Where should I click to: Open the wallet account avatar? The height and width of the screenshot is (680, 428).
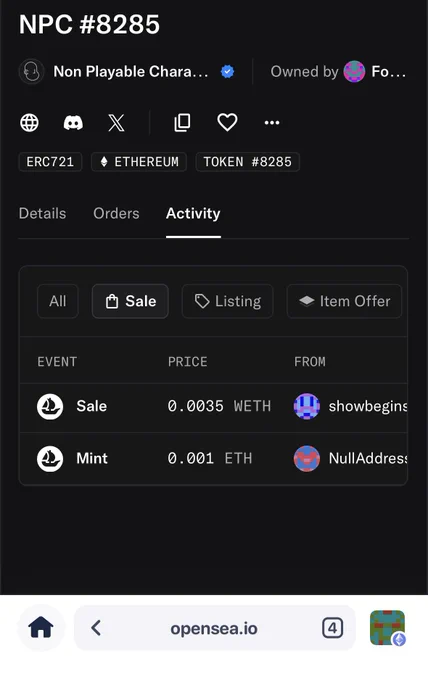[x=387, y=628]
